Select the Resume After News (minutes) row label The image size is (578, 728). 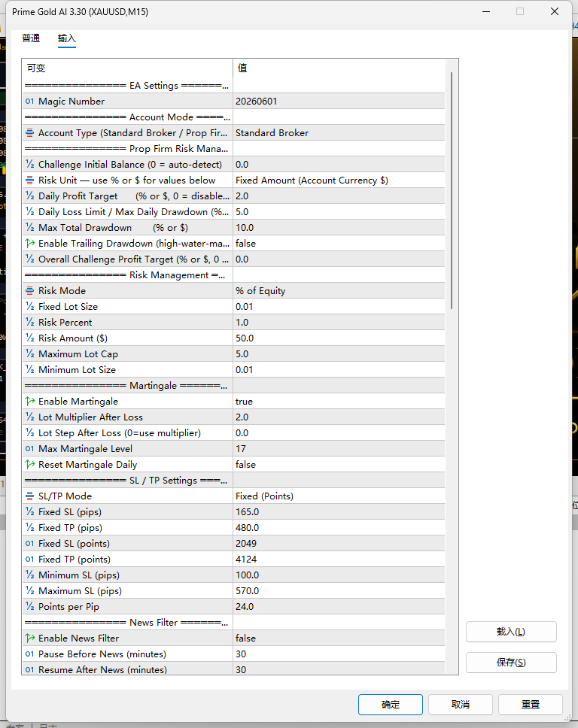pos(102,669)
